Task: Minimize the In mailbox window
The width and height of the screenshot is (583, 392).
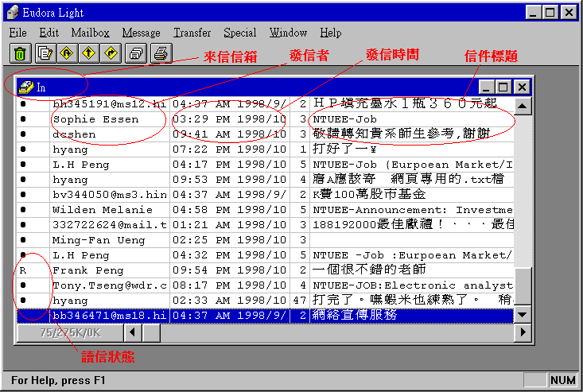Action: 486,87
